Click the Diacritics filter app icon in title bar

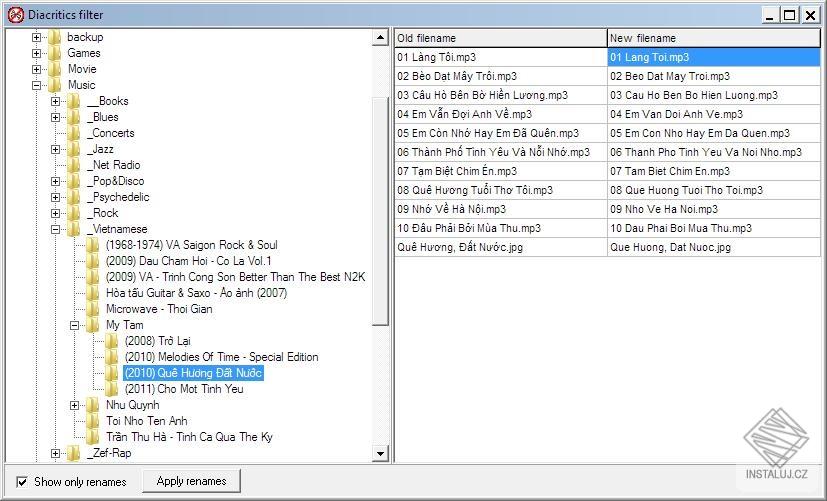point(16,15)
